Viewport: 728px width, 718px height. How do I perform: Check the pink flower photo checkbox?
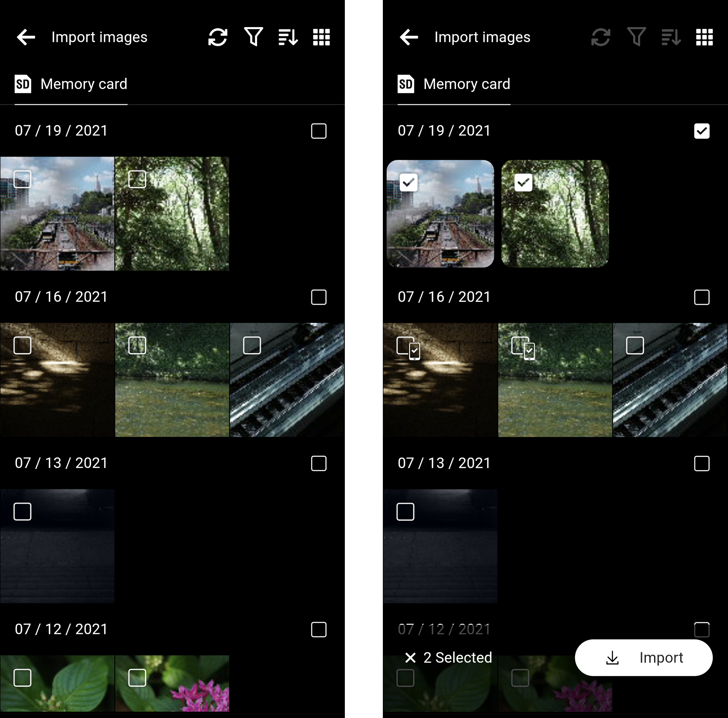138,677
